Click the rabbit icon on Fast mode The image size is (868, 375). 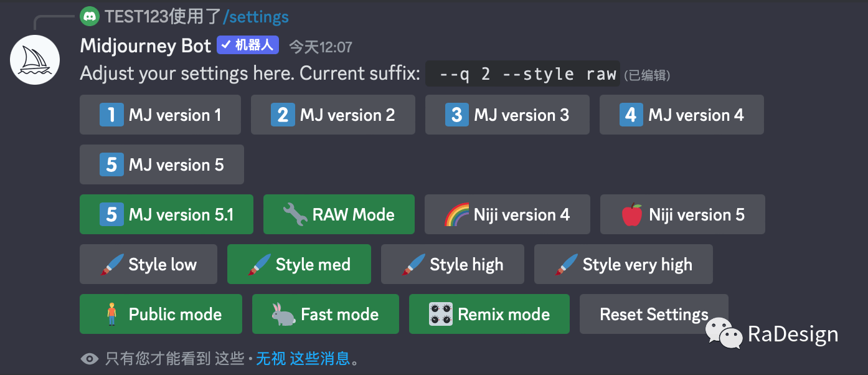click(284, 315)
